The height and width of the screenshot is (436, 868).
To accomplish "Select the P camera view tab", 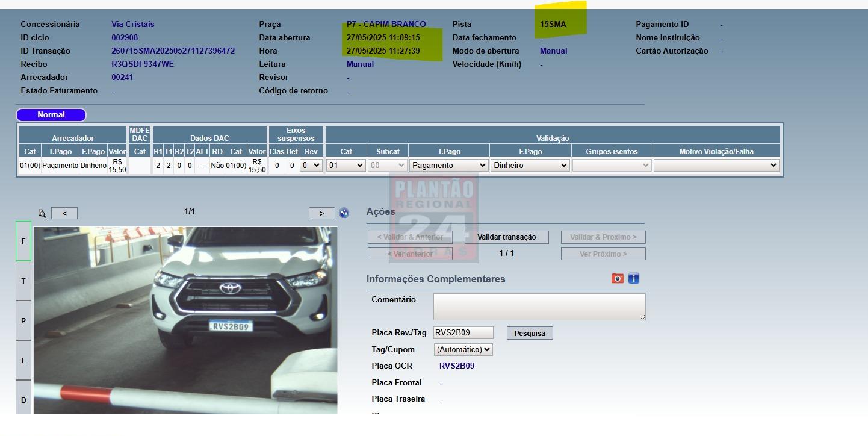I will (23, 320).
